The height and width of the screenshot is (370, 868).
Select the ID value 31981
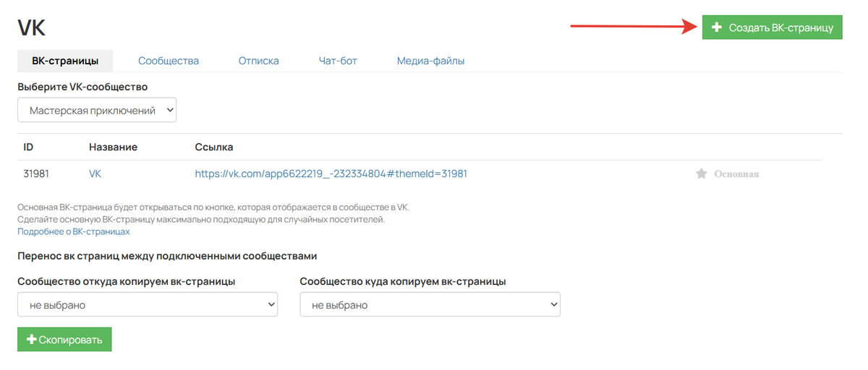[x=36, y=173]
